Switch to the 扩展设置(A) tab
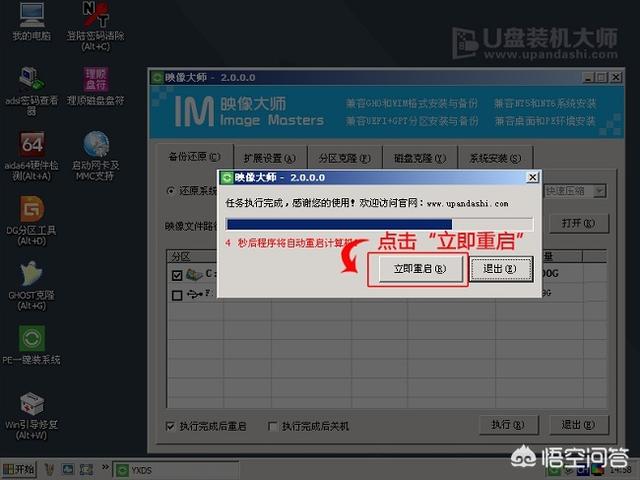Viewport: 640px width, 480px height. (x=270, y=158)
